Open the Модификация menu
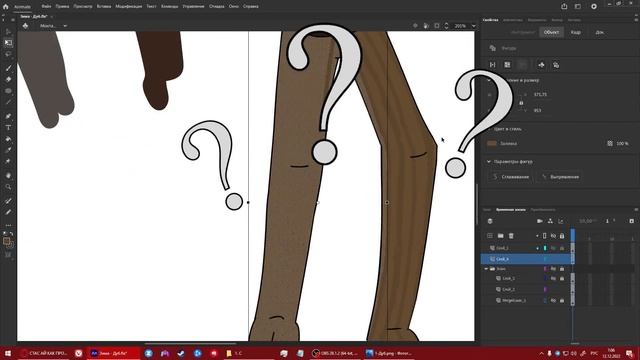Viewport: 640px width, 360px height. click(x=129, y=7)
